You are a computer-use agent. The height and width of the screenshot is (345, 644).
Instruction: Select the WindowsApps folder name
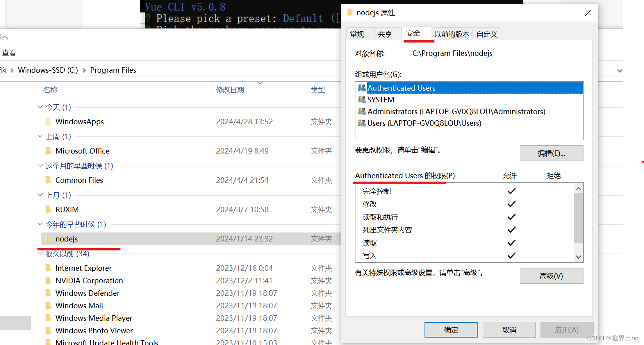tap(80, 122)
